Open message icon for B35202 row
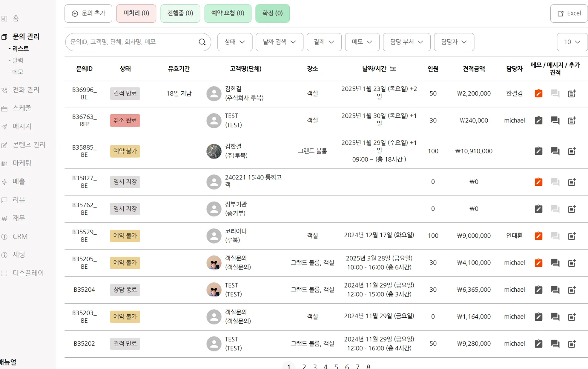 click(555, 344)
